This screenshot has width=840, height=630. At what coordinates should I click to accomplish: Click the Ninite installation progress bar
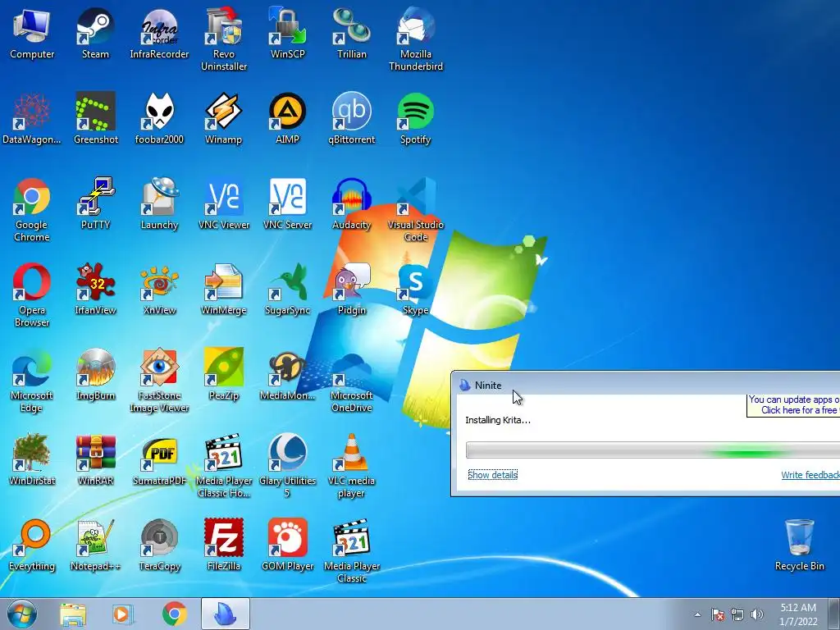tap(652, 450)
